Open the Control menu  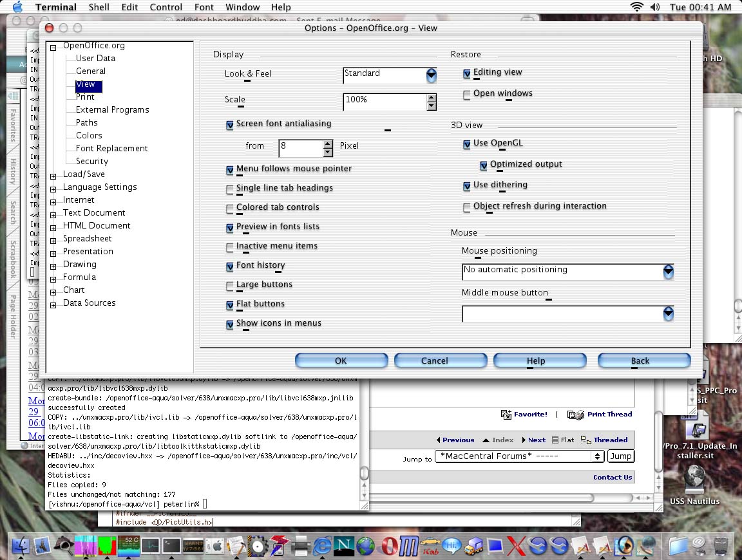tap(166, 7)
